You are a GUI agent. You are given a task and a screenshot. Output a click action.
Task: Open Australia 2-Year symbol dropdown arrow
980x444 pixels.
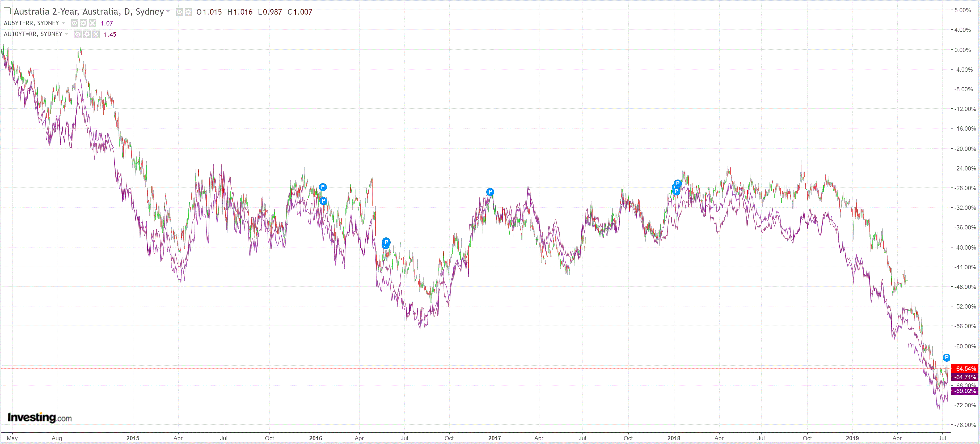[x=168, y=11]
